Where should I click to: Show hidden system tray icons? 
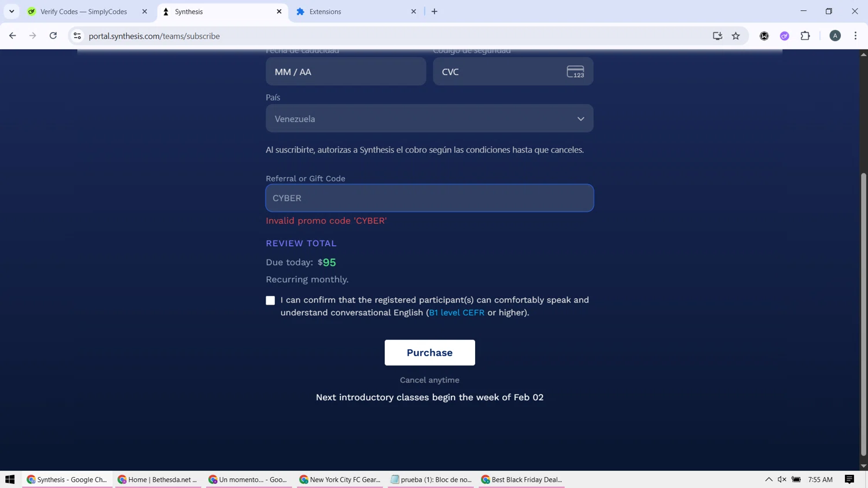(768, 479)
